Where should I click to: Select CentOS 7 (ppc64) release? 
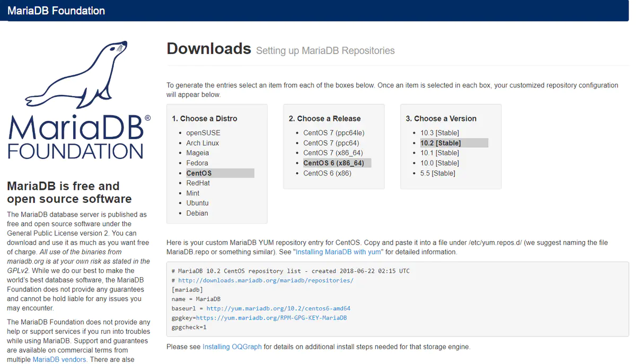(x=331, y=143)
